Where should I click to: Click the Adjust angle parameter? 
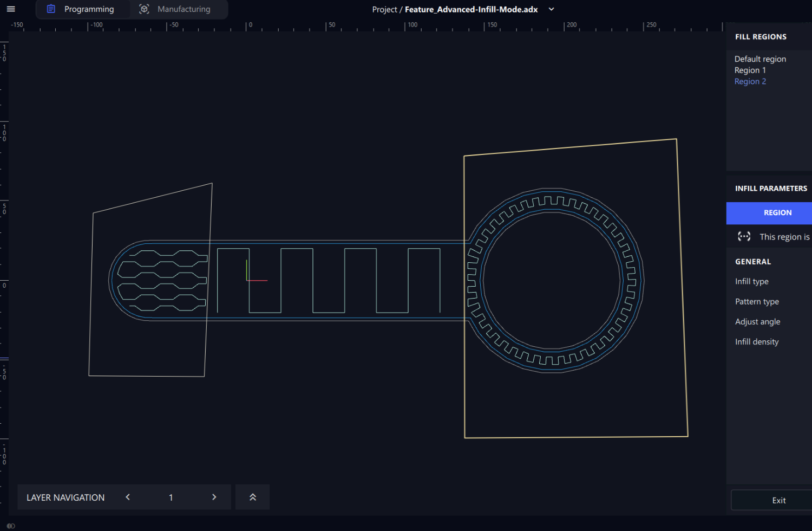757,322
